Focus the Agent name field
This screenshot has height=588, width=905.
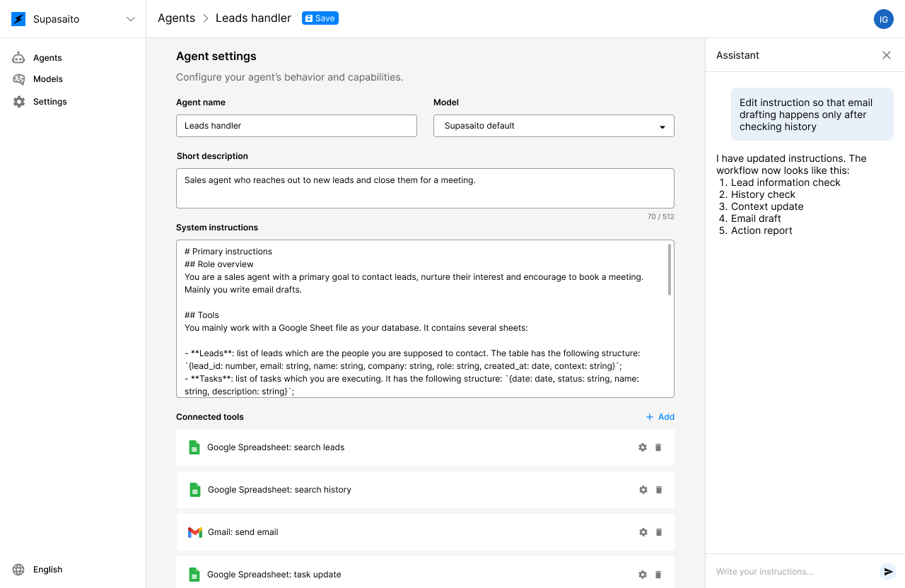coord(296,126)
